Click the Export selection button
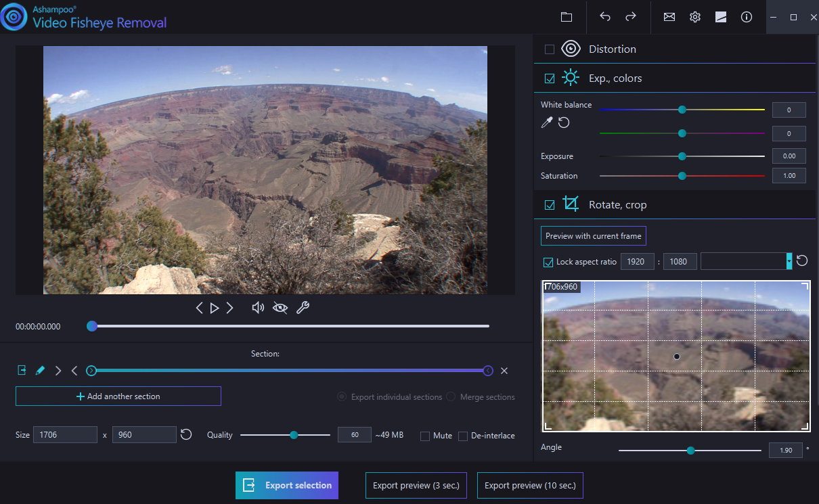The height and width of the screenshot is (504, 819). point(287,485)
